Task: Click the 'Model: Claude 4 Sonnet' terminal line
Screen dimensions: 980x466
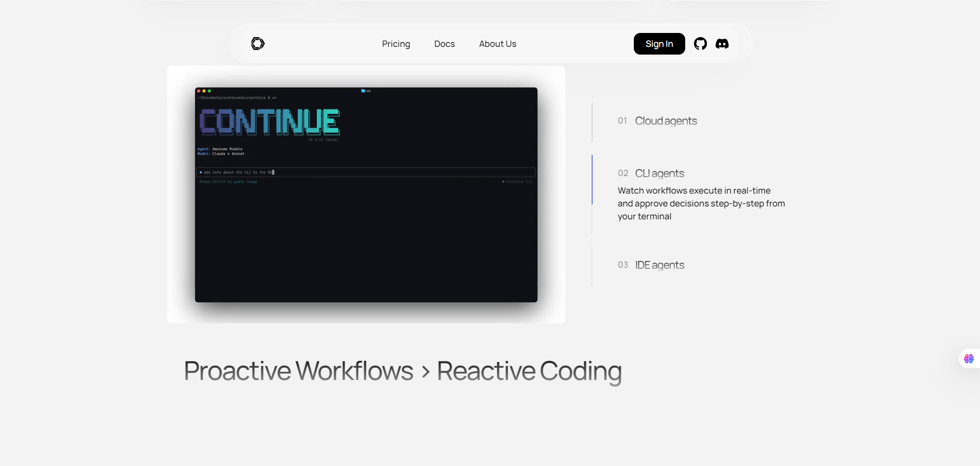Action: pyautogui.click(x=221, y=154)
